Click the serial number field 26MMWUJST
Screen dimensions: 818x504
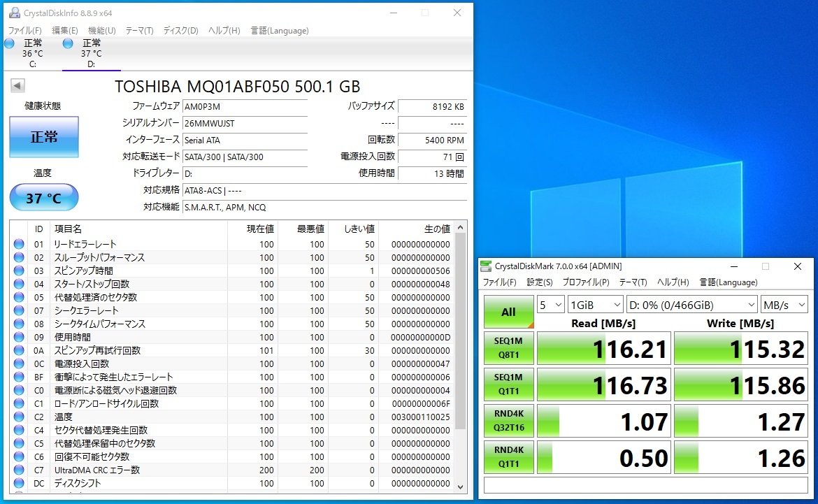point(245,123)
